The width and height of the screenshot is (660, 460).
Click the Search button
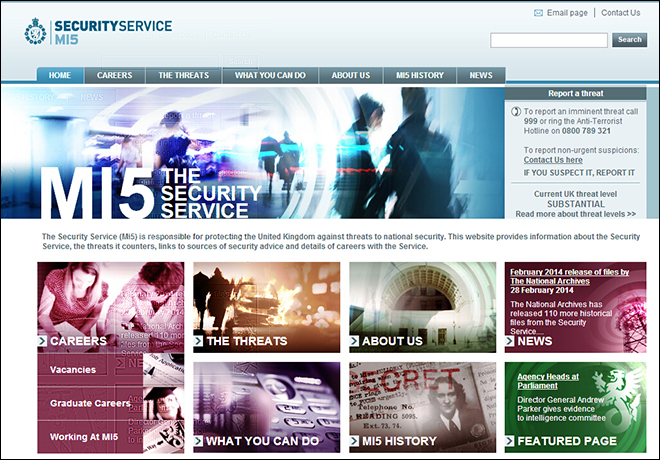630,40
